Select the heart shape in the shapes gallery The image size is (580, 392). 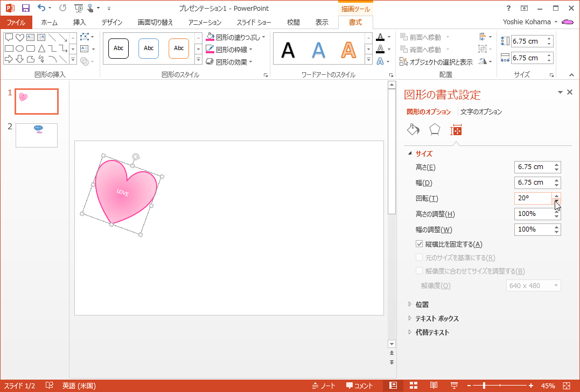tap(19, 37)
